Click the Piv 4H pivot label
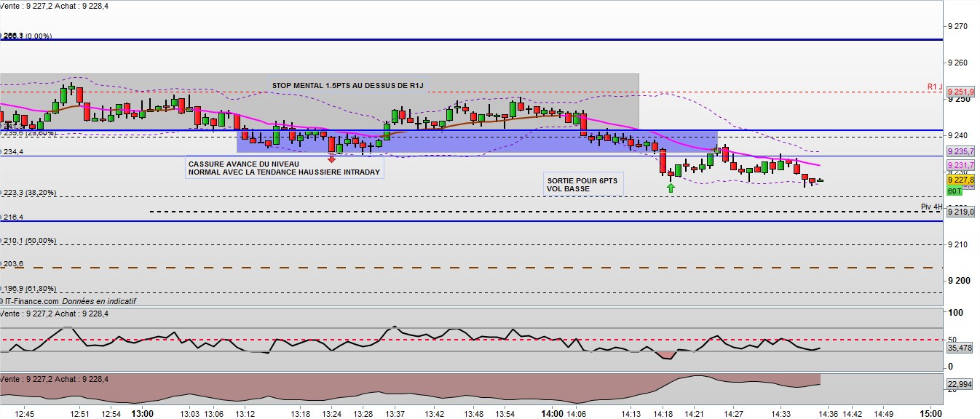980x419 pixels. point(931,207)
